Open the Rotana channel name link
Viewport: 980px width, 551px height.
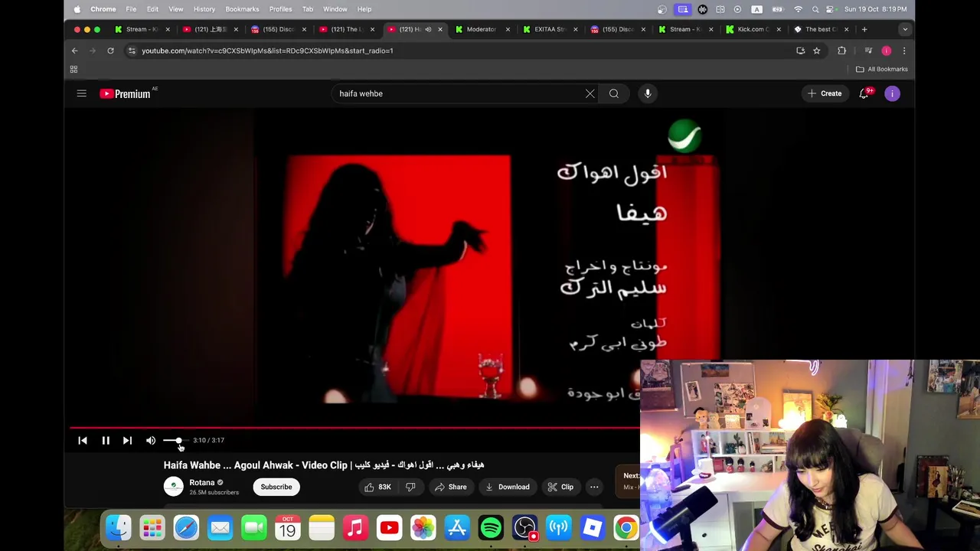202,483
